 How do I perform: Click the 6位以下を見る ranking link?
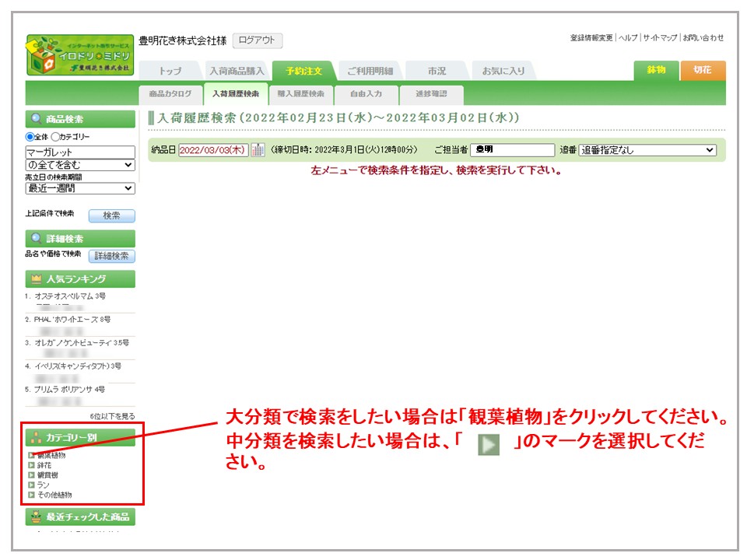click(x=112, y=416)
